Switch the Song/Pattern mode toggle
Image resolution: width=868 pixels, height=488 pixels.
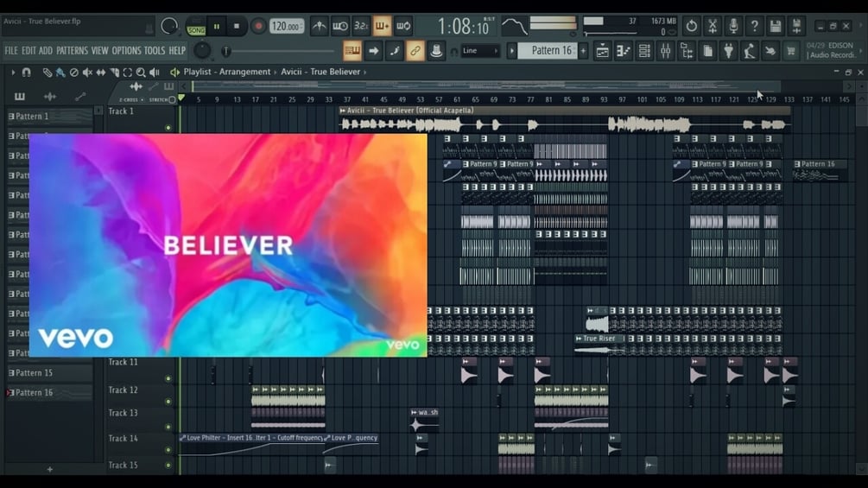point(195,27)
